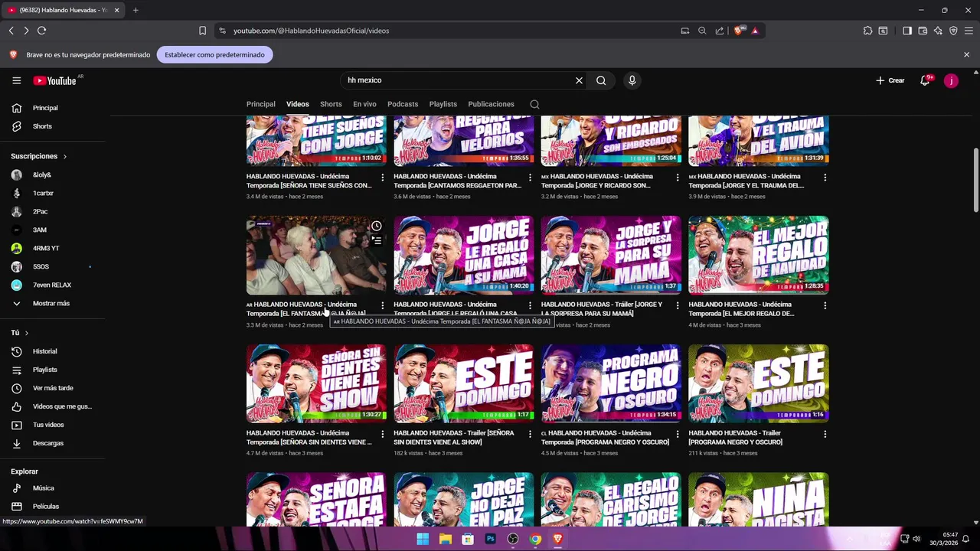Viewport: 980px width, 551px height.
Task: Open Brave Leo AI assistant
Action: coord(938,31)
